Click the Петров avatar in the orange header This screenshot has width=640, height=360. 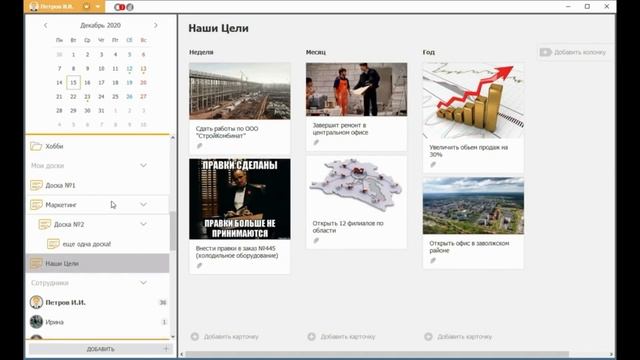coord(34,7)
